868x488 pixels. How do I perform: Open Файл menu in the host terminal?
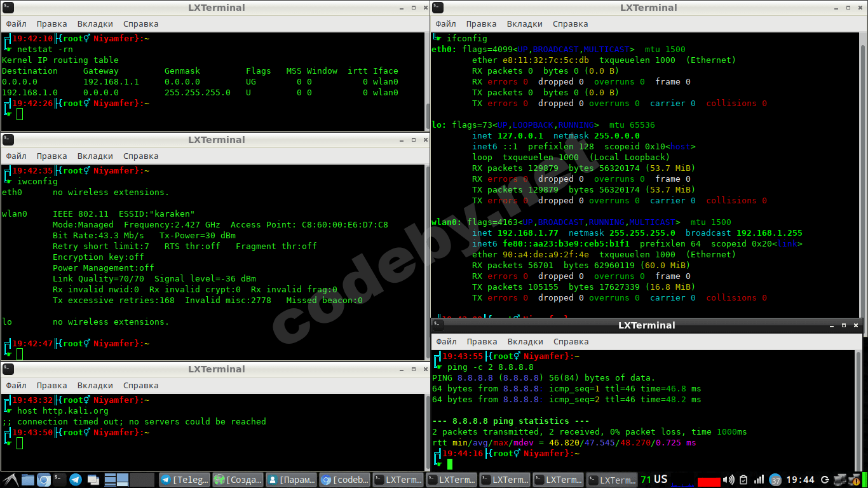16,386
